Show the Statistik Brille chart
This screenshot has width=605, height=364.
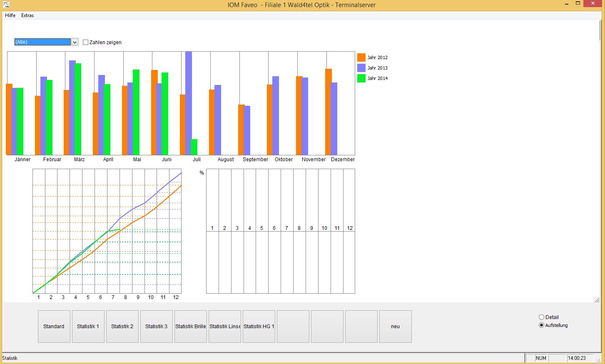(x=190, y=327)
